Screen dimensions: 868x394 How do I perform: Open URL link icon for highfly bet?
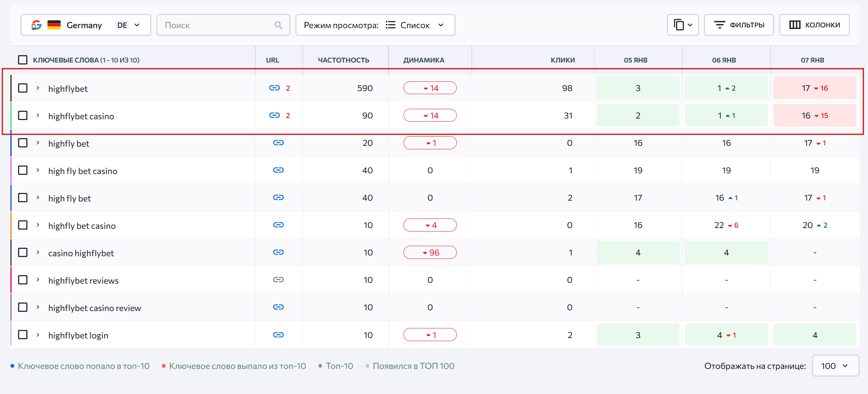278,143
